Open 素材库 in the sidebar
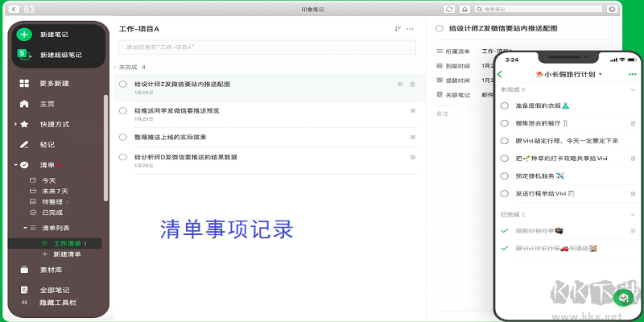644x322 pixels. 24,270
